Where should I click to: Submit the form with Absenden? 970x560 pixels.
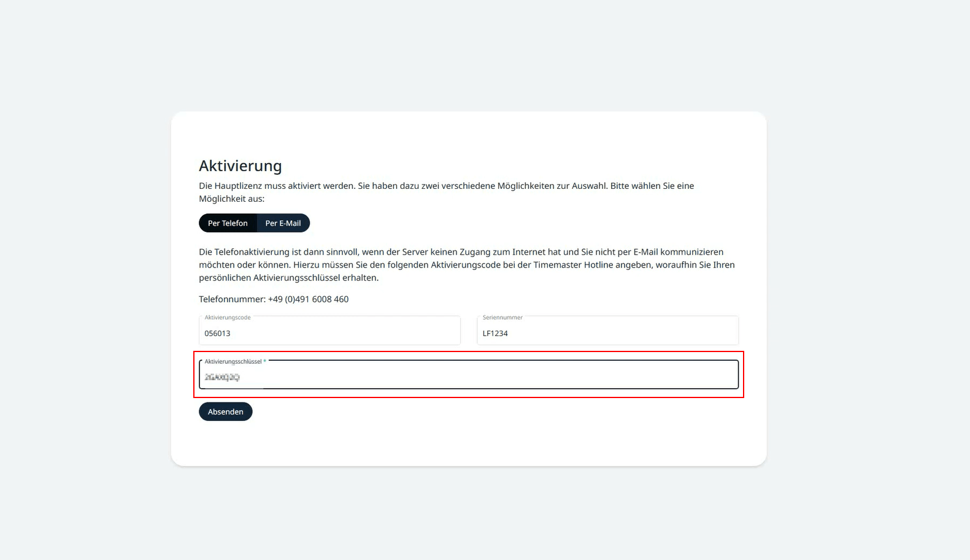[225, 411]
